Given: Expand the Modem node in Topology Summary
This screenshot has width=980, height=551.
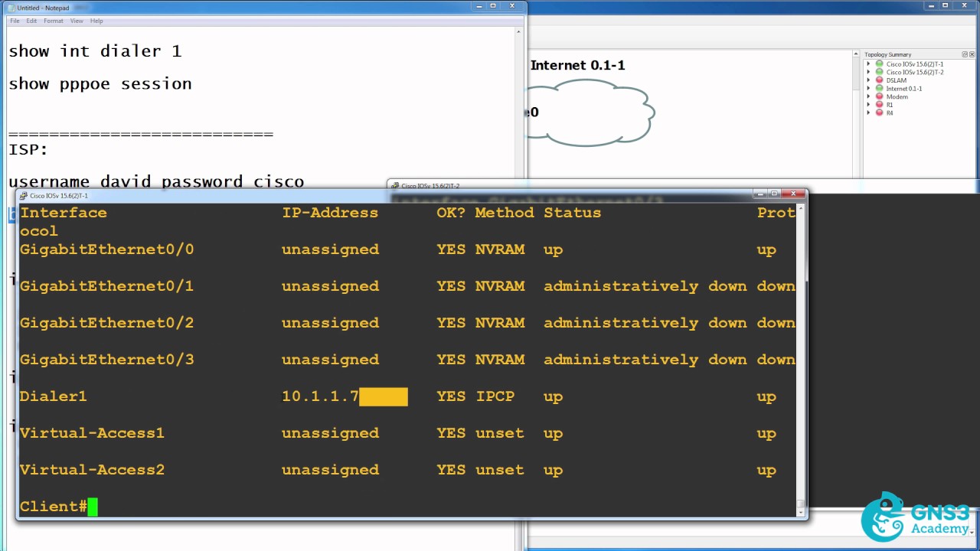Looking at the screenshot, I should (x=868, y=96).
